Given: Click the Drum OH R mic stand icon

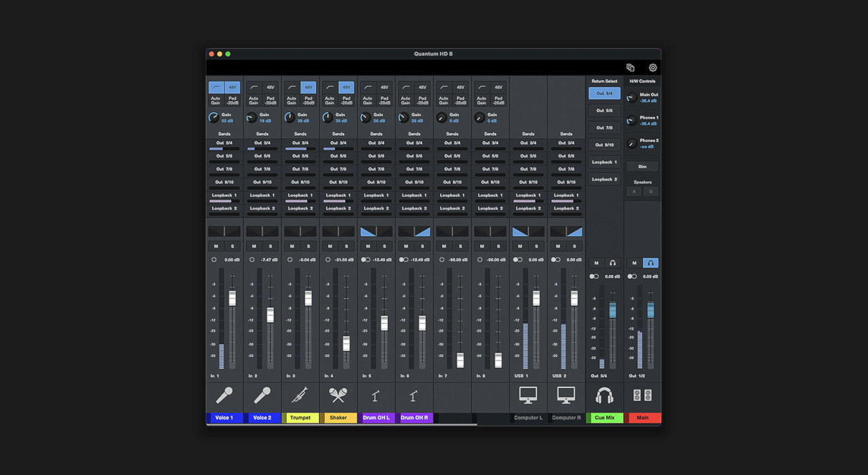Looking at the screenshot, I should [x=413, y=396].
